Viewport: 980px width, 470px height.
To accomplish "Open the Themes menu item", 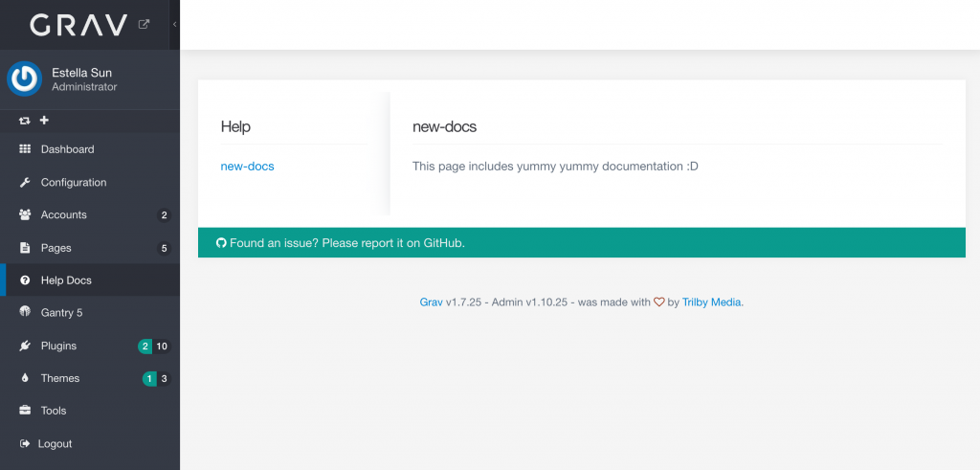I will tap(90, 378).
